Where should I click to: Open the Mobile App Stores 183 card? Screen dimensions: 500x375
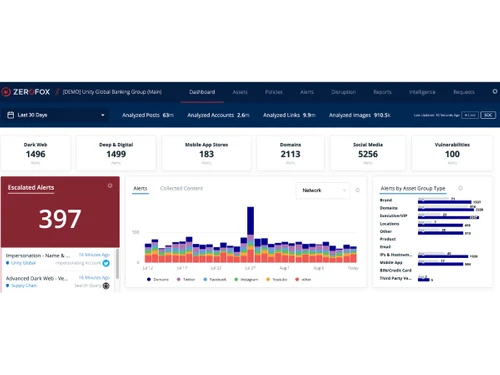[206, 153]
